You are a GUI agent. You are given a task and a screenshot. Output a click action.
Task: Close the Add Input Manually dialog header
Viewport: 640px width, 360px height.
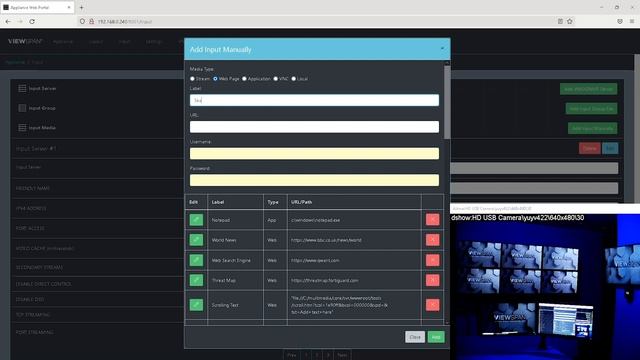tap(442, 49)
